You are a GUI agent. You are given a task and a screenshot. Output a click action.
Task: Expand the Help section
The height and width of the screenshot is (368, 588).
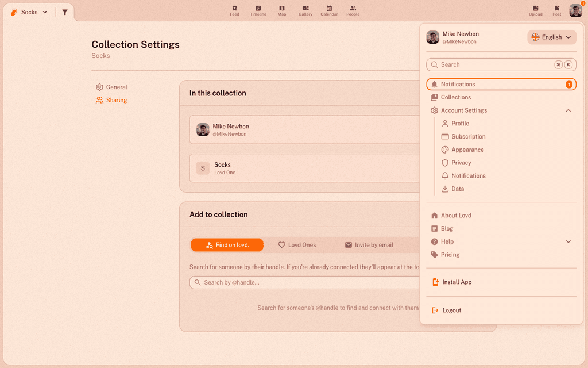pos(568,242)
